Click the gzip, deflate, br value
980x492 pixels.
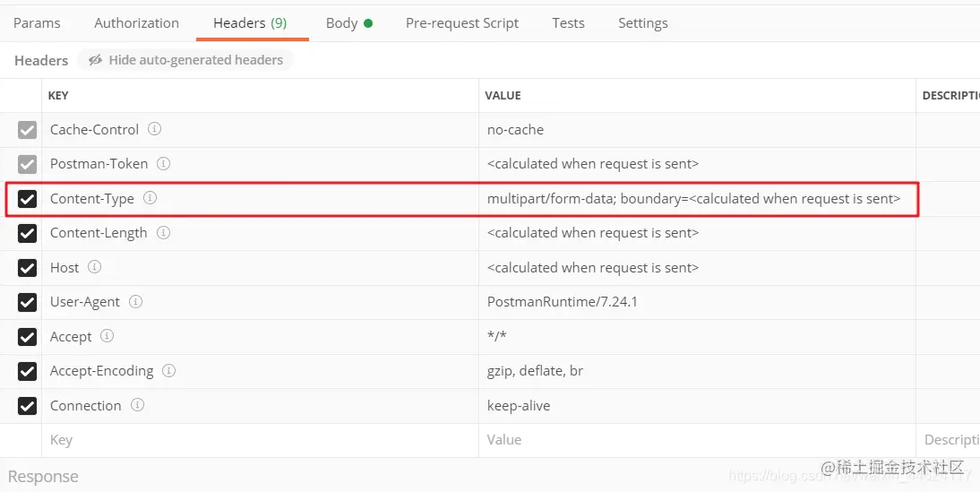535,371
